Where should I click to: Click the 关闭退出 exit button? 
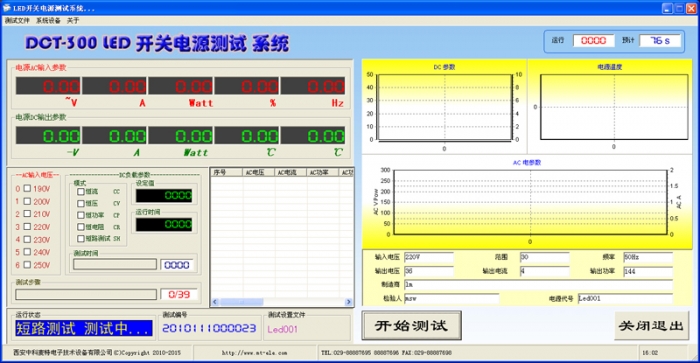tap(651, 325)
